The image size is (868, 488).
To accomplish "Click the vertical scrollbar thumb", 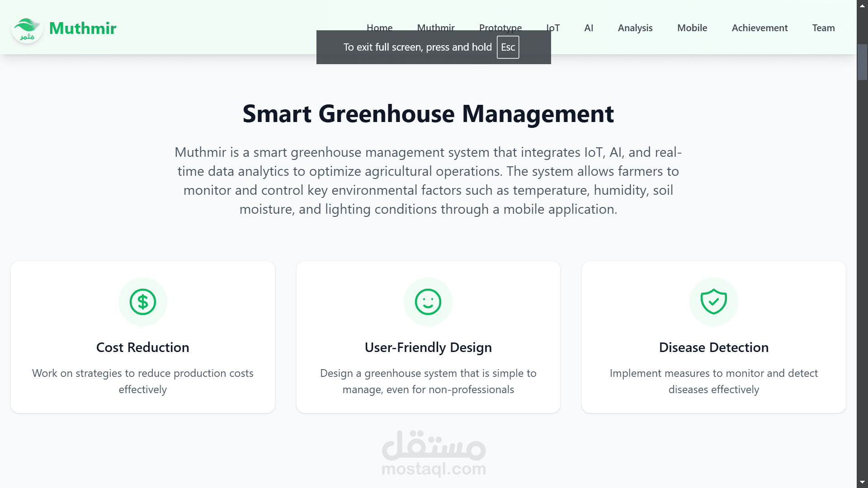I will pyautogui.click(x=862, y=62).
